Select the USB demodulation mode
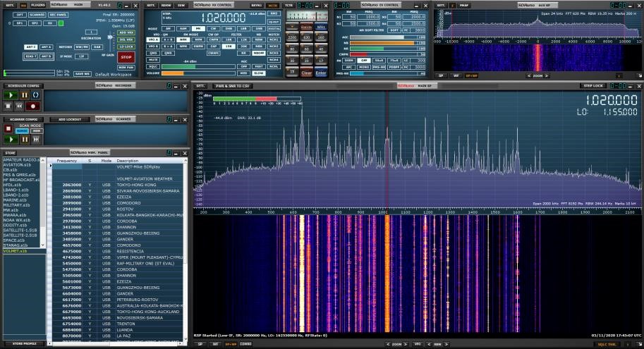The width and height of the screenshot is (644, 349). coord(260,29)
